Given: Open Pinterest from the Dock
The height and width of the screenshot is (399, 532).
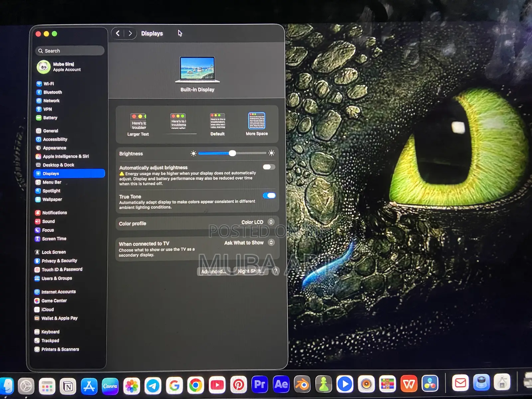Looking at the screenshot, I should [239, 385].
